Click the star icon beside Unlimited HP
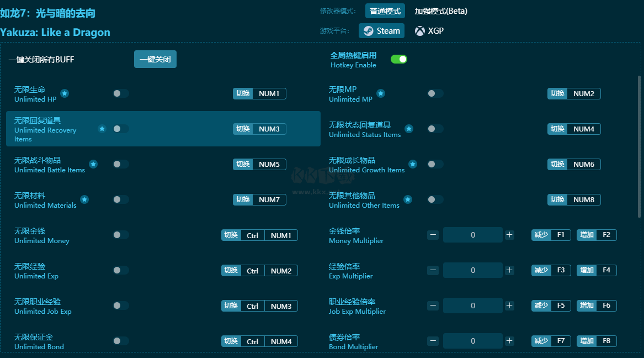The height and width of the screenshot is (358, 644). pyautogui.click(x=65, y=93)
